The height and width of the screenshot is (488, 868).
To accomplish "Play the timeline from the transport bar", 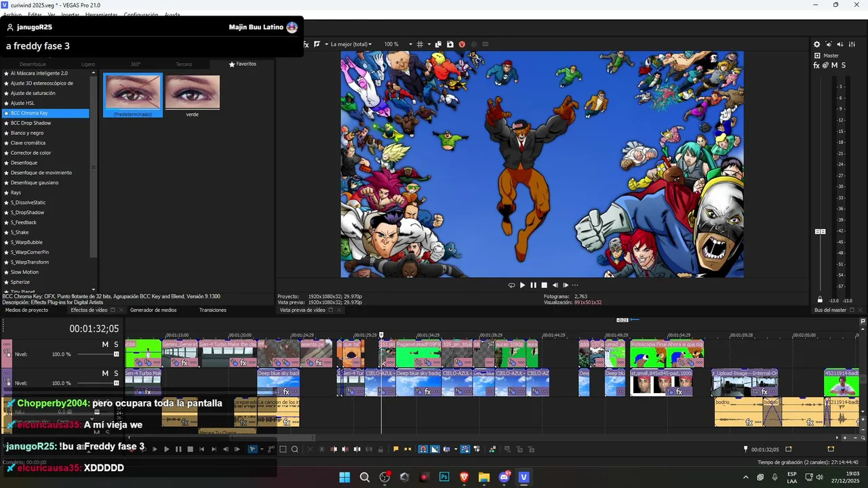I will point(167,449).
